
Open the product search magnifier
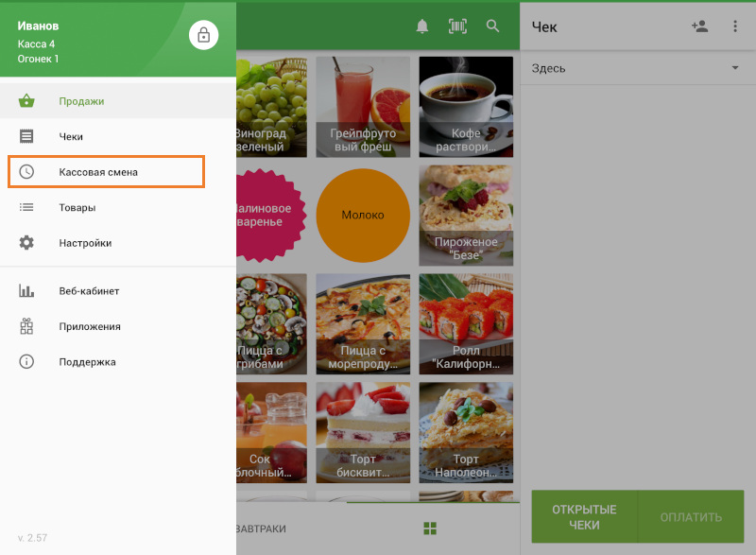pos(492,26)
